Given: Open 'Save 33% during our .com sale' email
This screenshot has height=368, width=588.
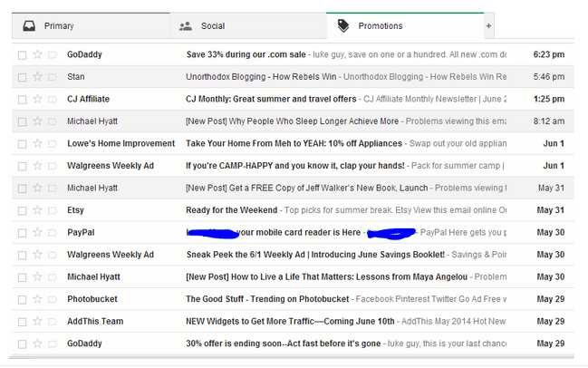Looking at the screenshot, I should 246,54.
